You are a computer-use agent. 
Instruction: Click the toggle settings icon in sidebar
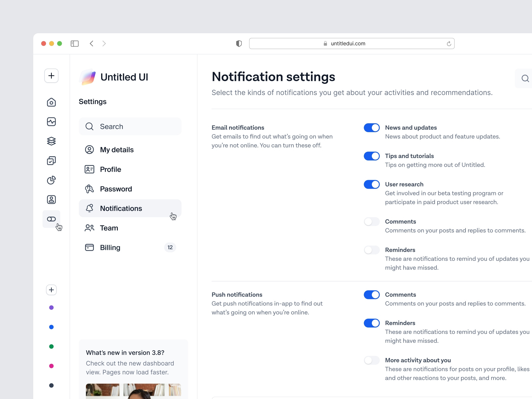click(x=51, y=219)
